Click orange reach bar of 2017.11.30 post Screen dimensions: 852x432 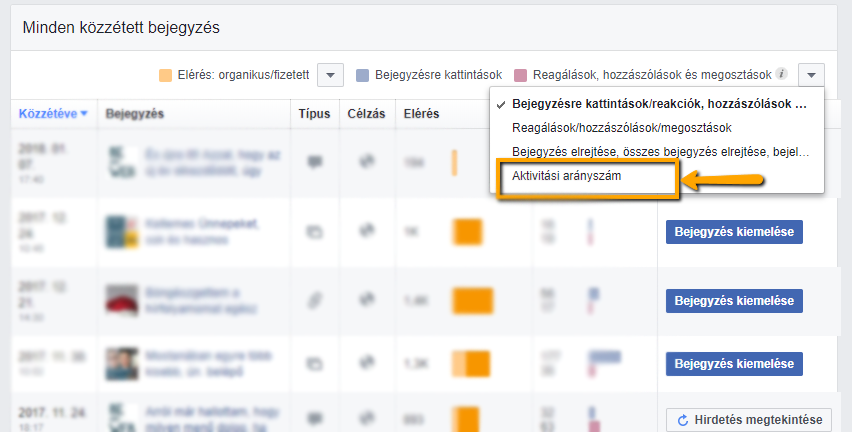tap(471, 364)
